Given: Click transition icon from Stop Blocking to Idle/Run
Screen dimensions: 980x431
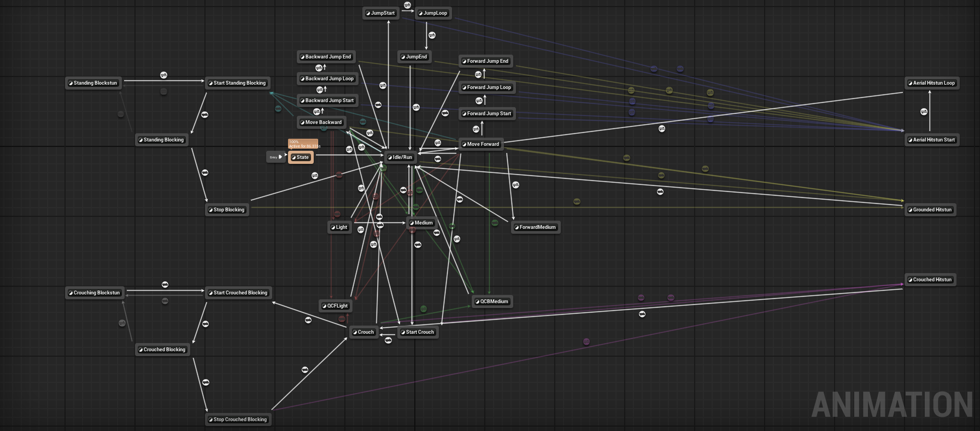Looking at the screenshot, I should (x=314, y=175).
